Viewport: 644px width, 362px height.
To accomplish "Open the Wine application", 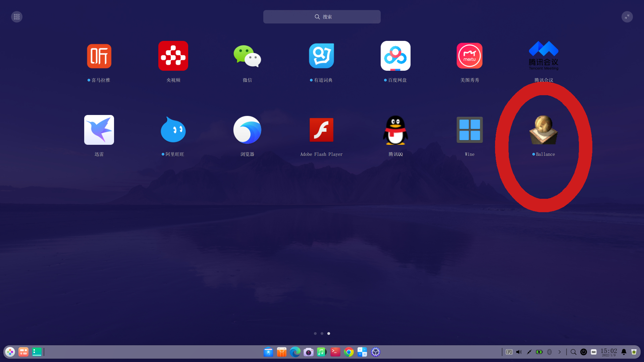I will (470, 130).
